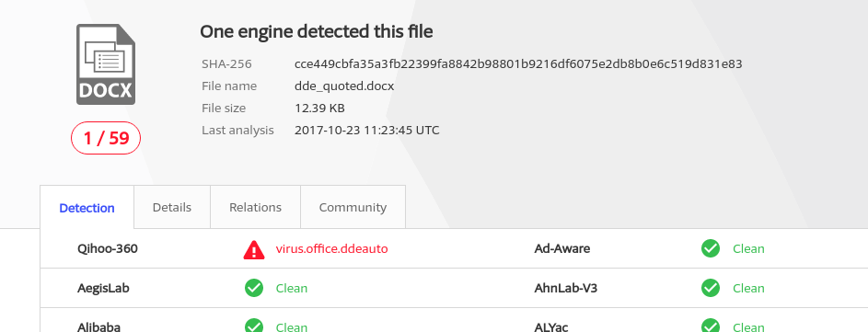Click the last analysis timestamp
Viewport: 868px width, 332px height.
click(x=367, y=131)
